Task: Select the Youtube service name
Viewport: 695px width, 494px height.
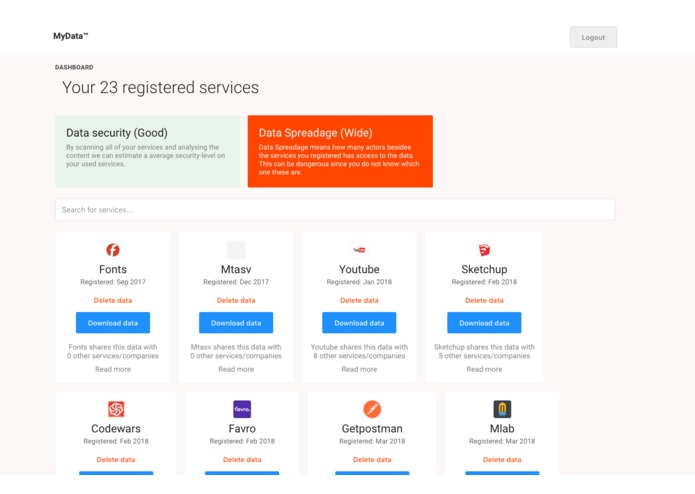Action: [359, 269]
